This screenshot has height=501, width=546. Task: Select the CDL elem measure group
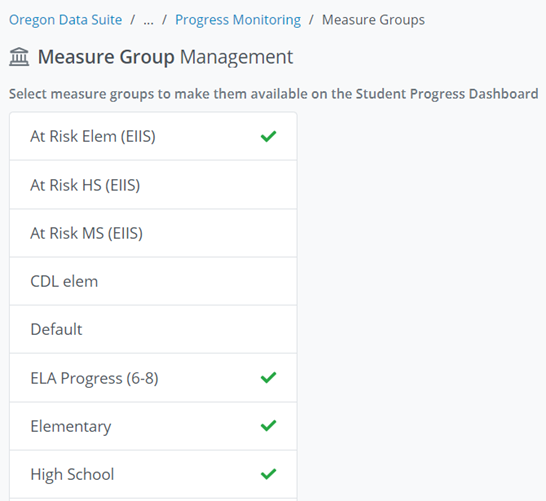pyautogui.click(x=153, y=281)
